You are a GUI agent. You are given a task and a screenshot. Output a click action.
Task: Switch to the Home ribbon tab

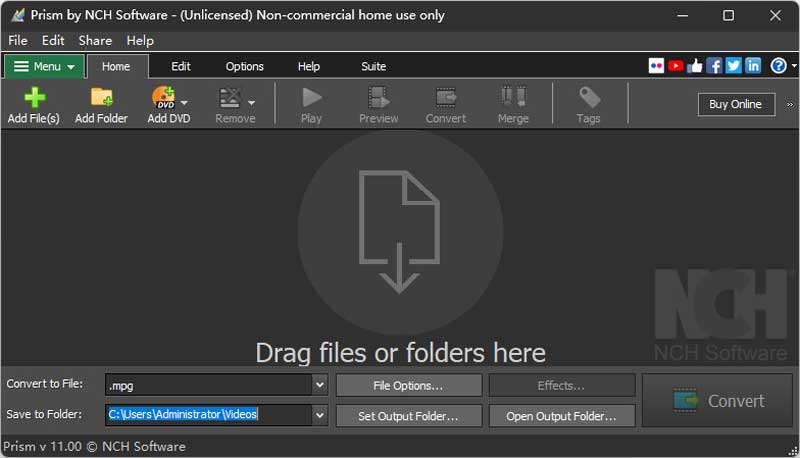[116, 66]
